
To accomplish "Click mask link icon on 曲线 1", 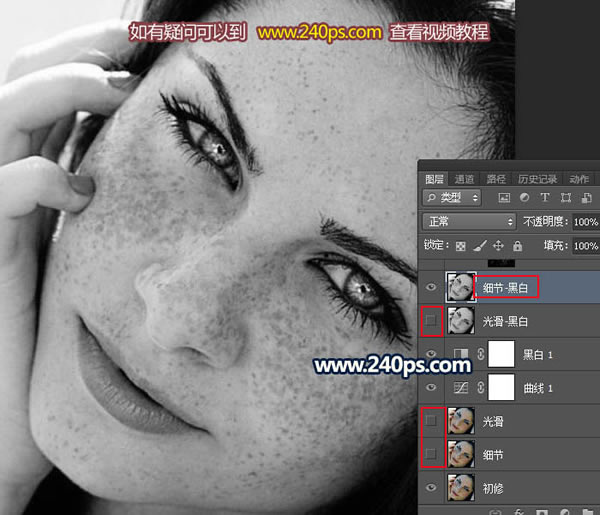I will tap(481, 388).
